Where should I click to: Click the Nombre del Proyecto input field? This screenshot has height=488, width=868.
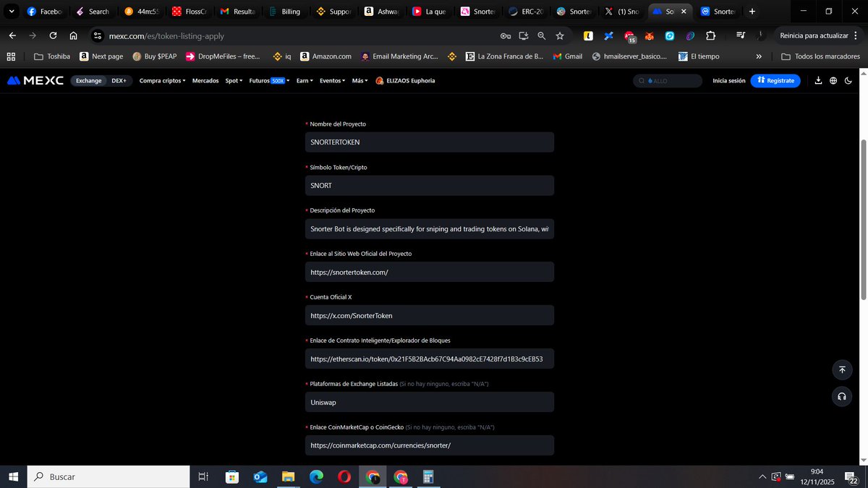point(430,142)
